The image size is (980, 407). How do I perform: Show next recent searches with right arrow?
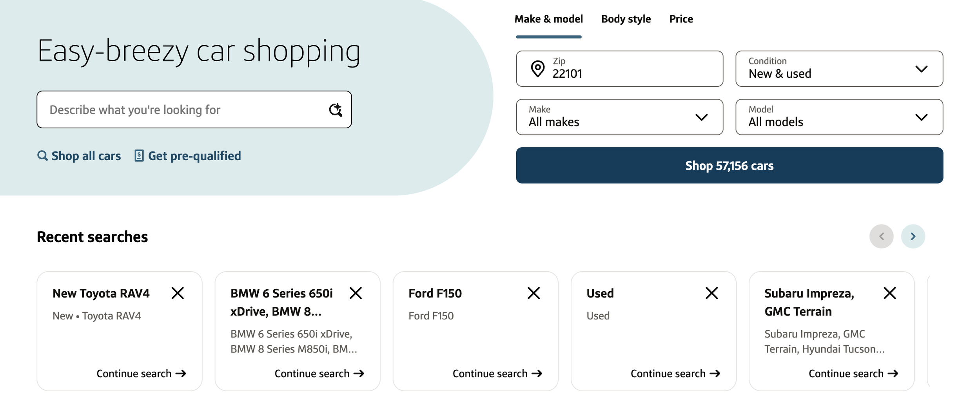(x=913, y=236)
